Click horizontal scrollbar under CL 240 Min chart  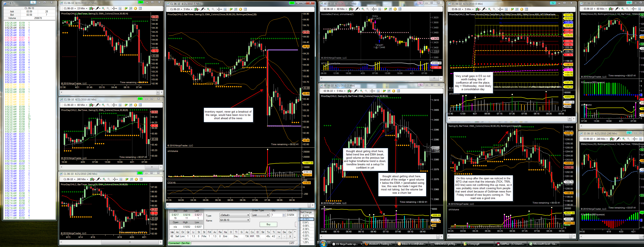coord(111,242)
